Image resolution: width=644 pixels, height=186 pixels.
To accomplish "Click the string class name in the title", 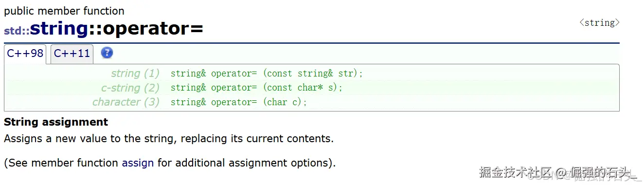I will pos(59,29).
